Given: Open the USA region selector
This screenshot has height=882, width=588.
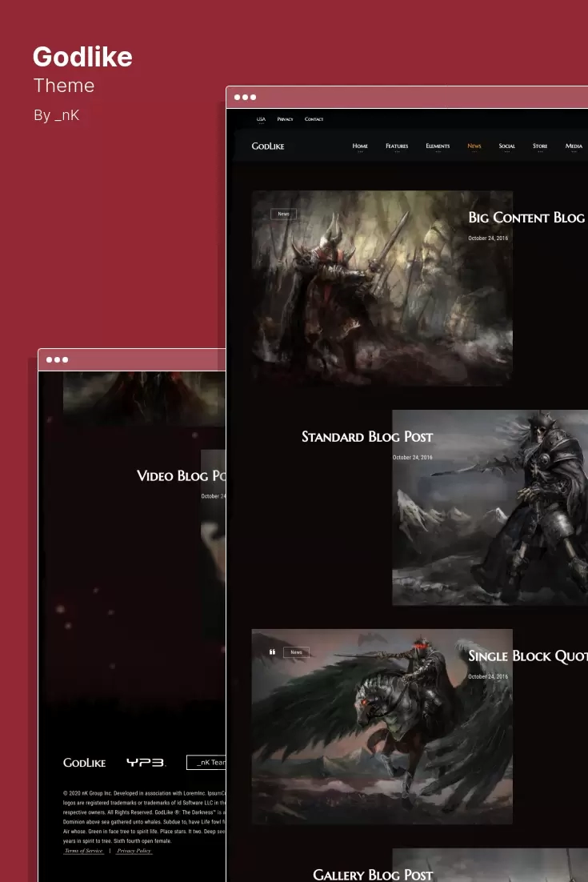Looking at the screenshot, I should click(x=261, y=119).
